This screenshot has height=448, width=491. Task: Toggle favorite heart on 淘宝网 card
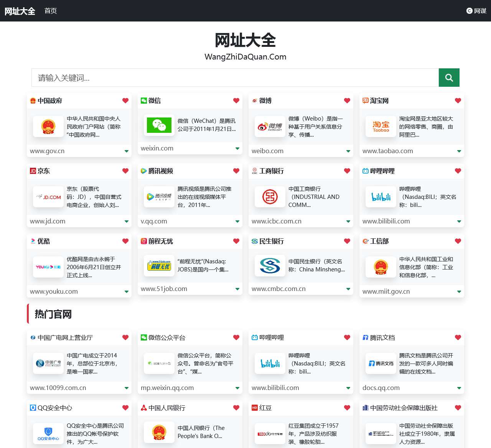click(x=458, y=101)
